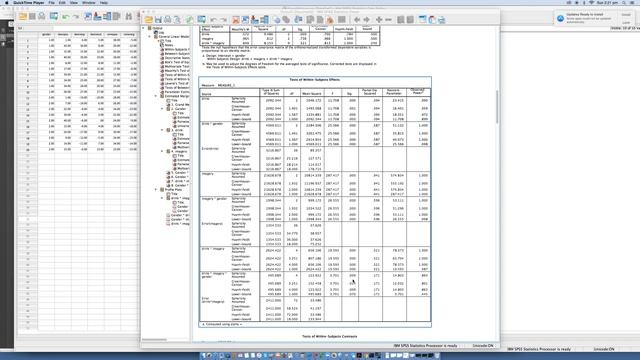The image size is (640, 360).
Task: Print icon in Viewer toolbar
Action: (x=168, y=20)
